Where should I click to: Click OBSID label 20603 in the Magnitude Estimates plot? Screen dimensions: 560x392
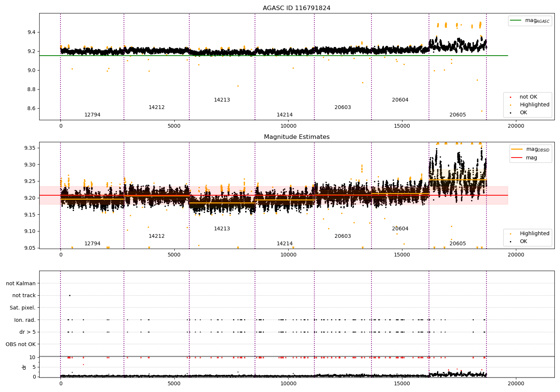pos(343,236)
